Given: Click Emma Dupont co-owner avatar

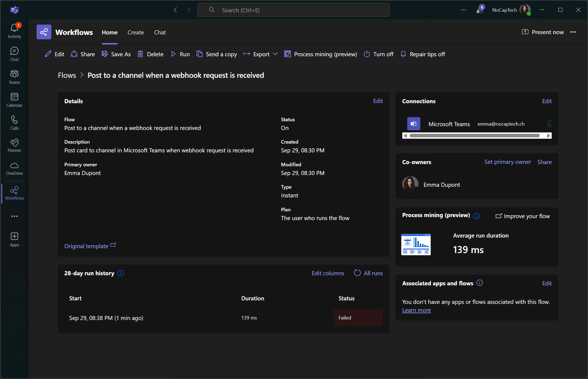Looking at the screenshot, I should [410, 184].
